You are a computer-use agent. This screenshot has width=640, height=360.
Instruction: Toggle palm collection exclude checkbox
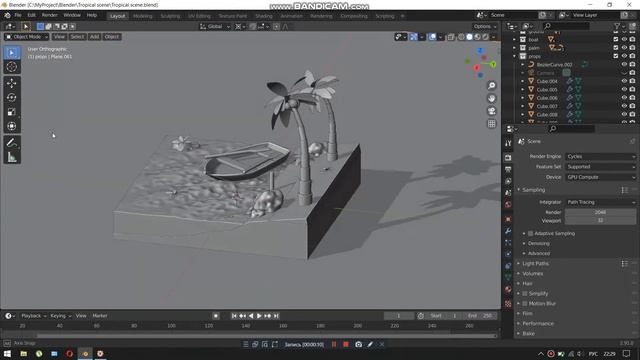point(616,48)
